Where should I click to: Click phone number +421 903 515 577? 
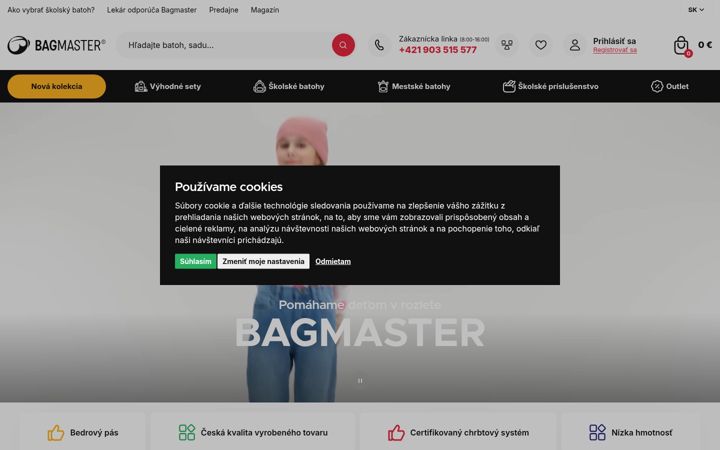pyautogui.click(x=438, y=50)
